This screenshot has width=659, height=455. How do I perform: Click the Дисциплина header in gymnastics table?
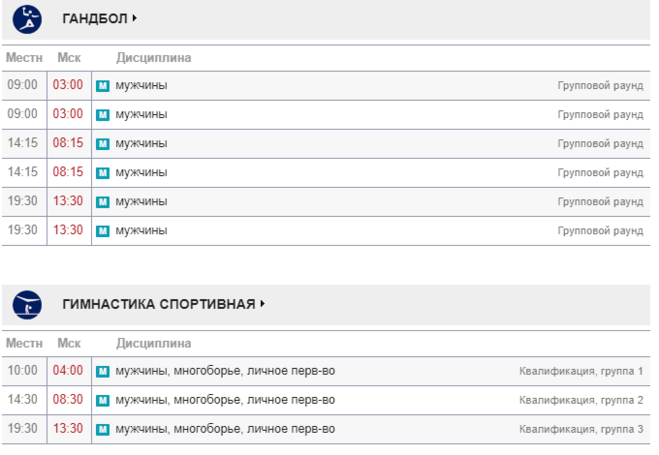(154, 343)
